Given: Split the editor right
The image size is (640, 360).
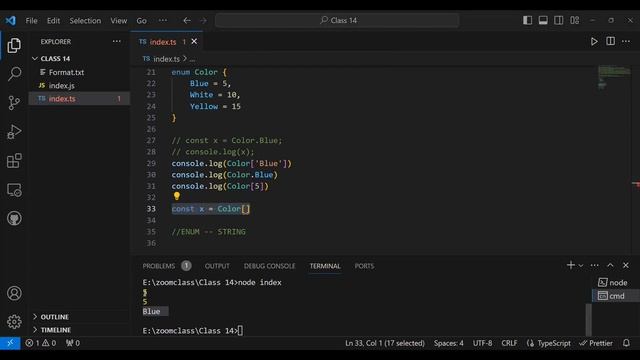Looking at the screenshot, I should (610, 41).
